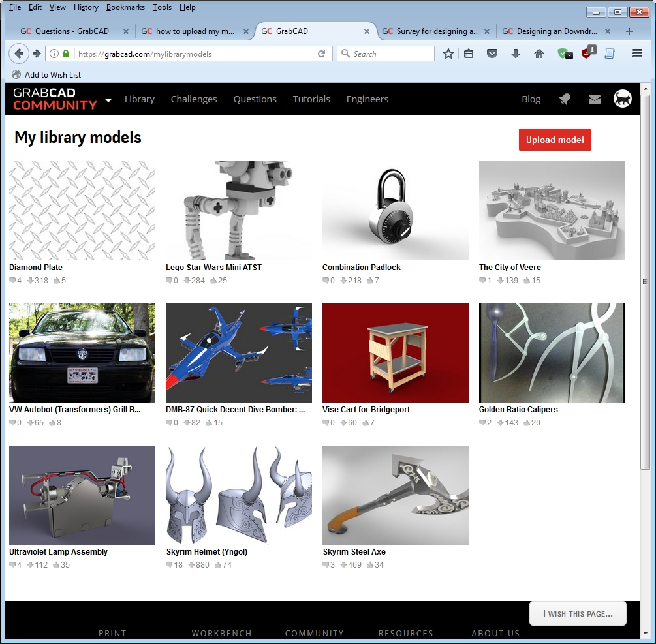Image resolution: width=656 pixels, height=644 pixels.
Task: Open the Engineers nav link
Action: tap(367, 99)
